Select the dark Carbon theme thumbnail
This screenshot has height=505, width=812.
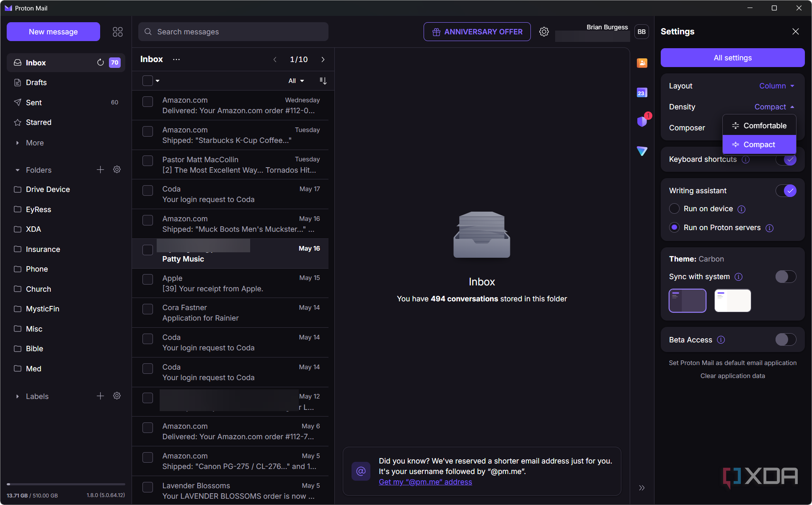(x=687, y=300)
